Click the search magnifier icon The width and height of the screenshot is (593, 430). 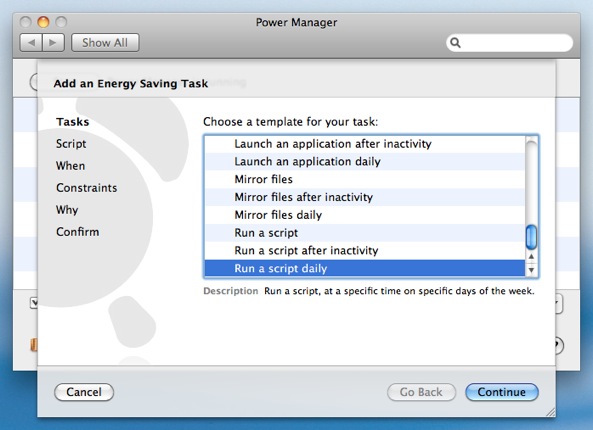455,43
